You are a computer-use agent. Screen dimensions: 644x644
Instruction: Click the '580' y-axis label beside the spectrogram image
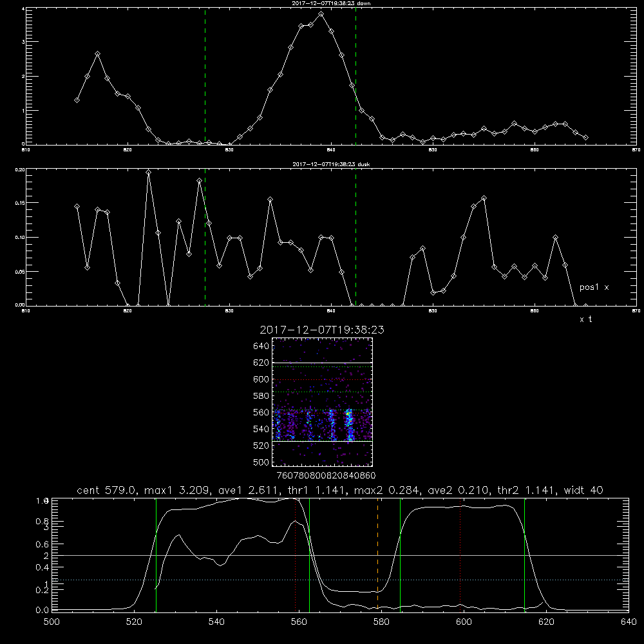[x=261, y=396]
